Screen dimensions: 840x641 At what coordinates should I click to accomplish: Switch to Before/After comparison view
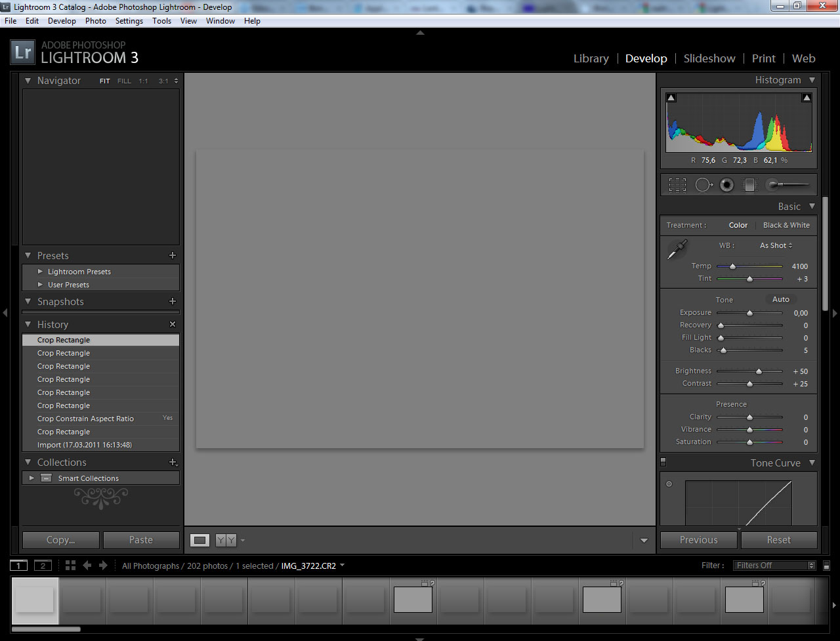tap(226, 541)
